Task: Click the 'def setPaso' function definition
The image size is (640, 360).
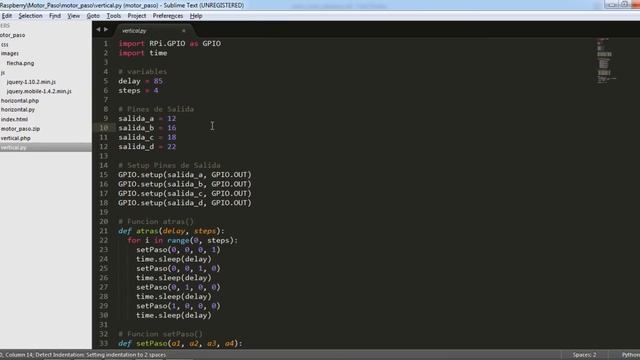Action: pyautogui.click(x=180, y=344)
